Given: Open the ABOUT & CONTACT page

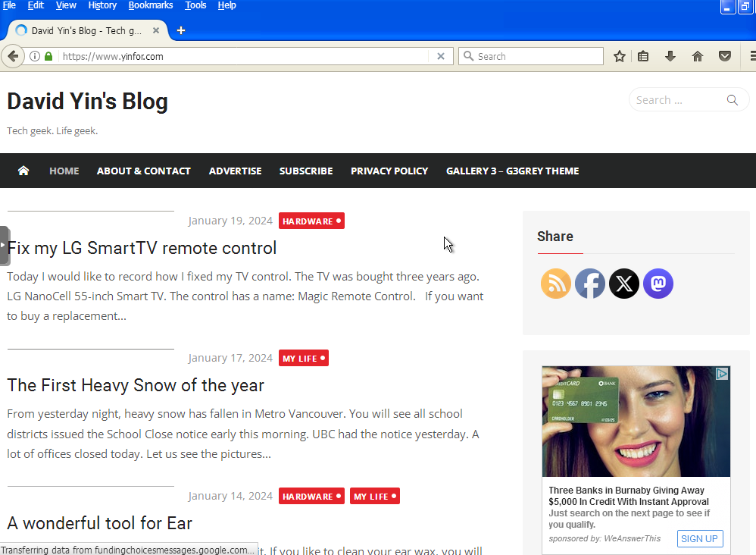Looking at the screenshot, I should tap(143, 171).
